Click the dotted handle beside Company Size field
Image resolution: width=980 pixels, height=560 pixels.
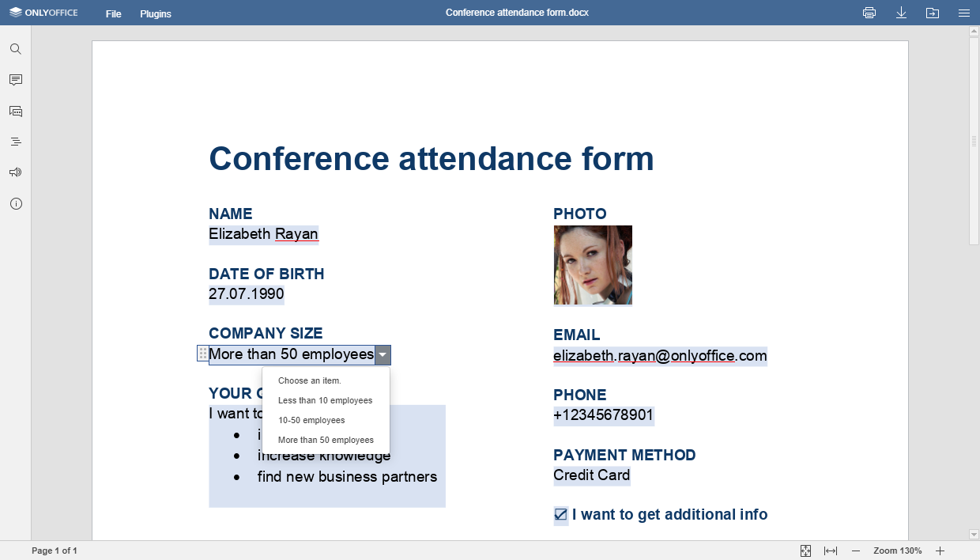point(202,354)
